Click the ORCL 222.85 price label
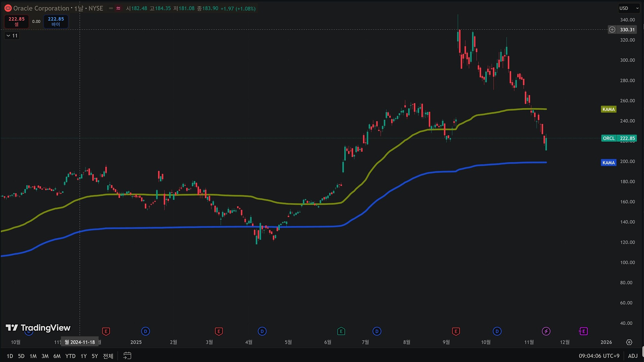644x362 pixels. coord(619,138)
